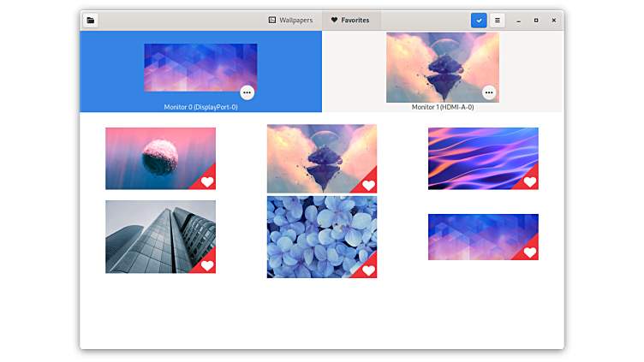Open the hamburger main menu
644x362 pixels.
tap(498, 20)
